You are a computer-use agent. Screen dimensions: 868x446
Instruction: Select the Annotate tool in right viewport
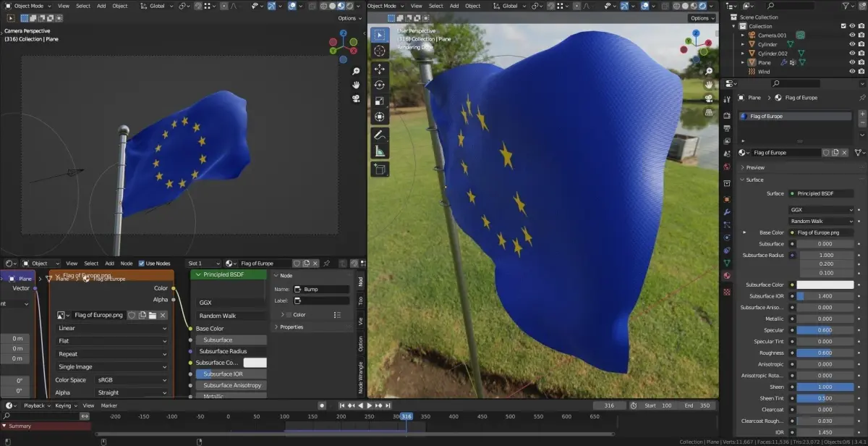coord(380,135)
